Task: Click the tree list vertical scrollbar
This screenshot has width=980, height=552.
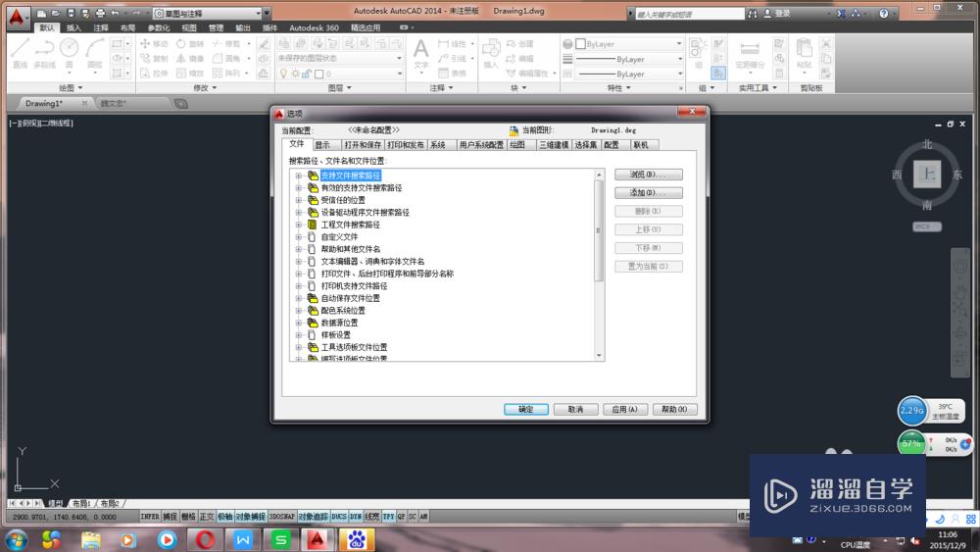Action: 599,265
